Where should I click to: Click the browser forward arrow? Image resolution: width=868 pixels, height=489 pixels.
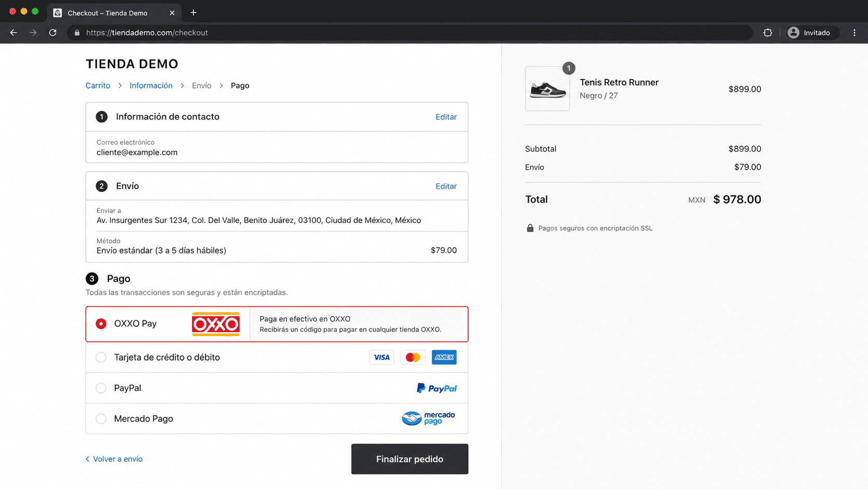[x=33, y=33]
